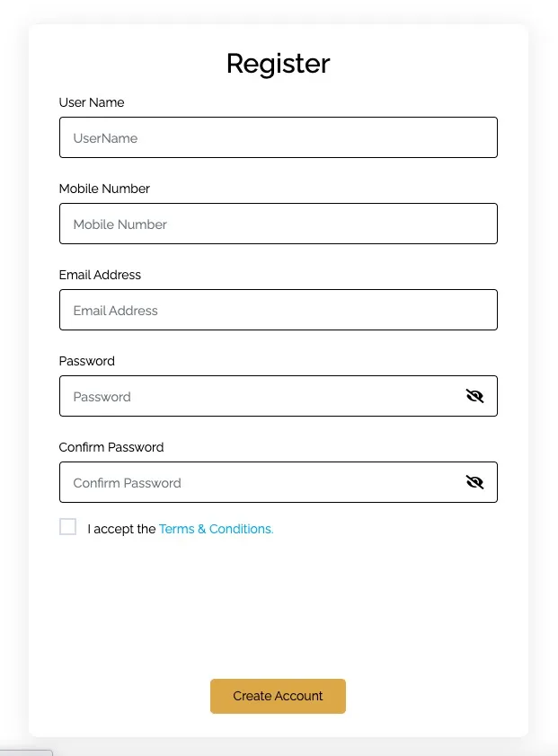Image resolution: width=558 pixels, height=756 pixels.
Task: Toggle visibility eye icon in Confirm Password field
Action: point(474,482)
